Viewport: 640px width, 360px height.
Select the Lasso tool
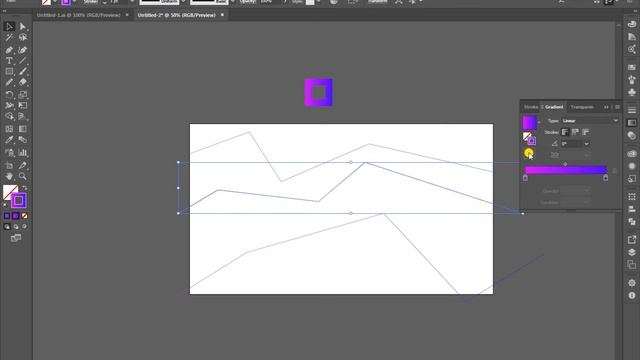point(23,38)
